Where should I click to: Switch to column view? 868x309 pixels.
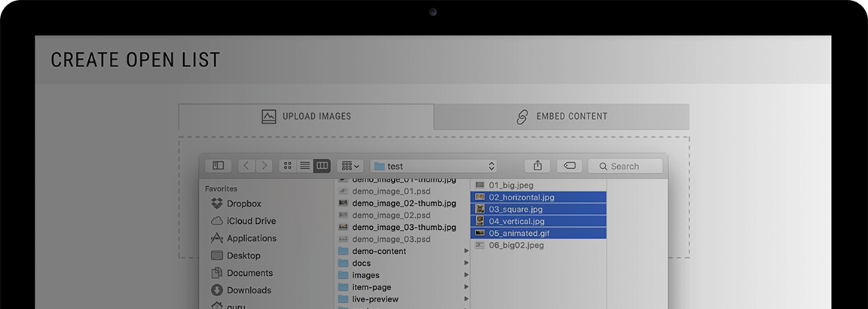pyautogui.click(x=322, y=166)
